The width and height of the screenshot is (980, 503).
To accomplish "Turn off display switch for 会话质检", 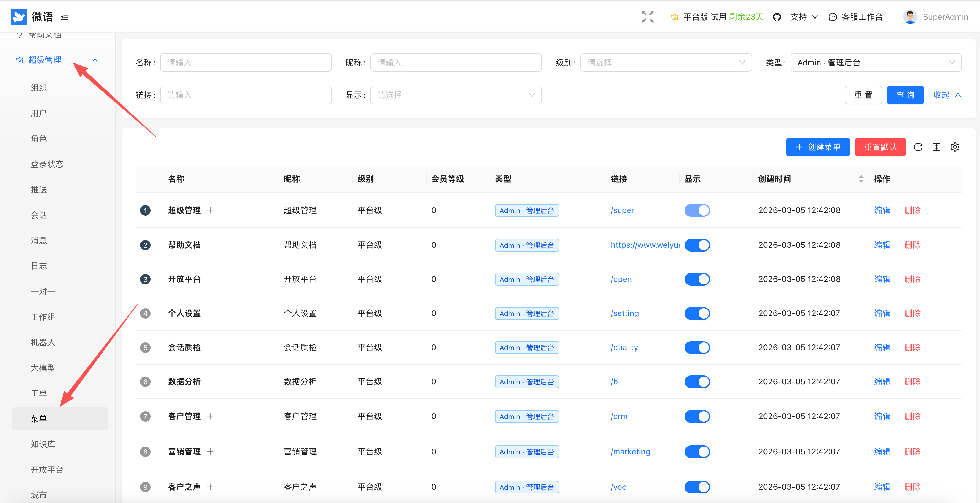I will (697, 348).
